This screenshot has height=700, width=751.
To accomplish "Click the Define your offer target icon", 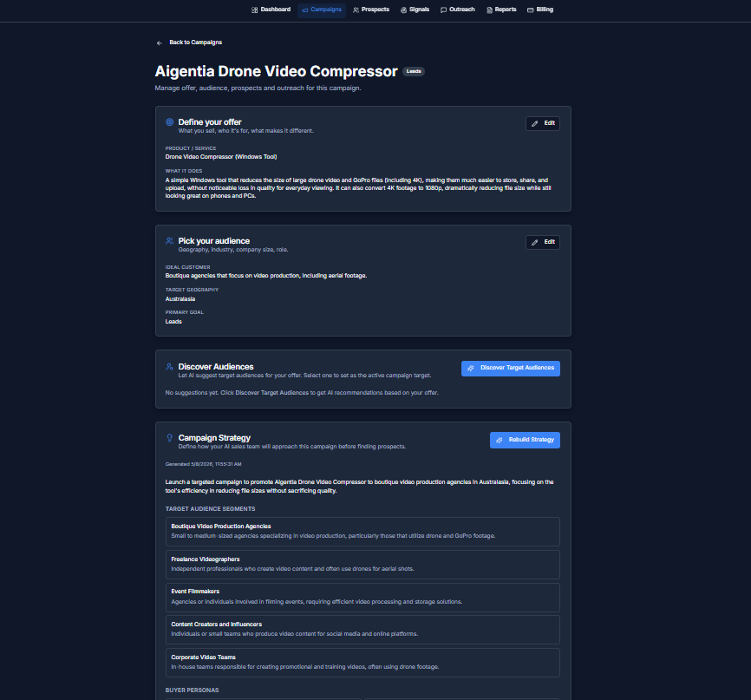I will pyautogui.click(x=170, y=122).
